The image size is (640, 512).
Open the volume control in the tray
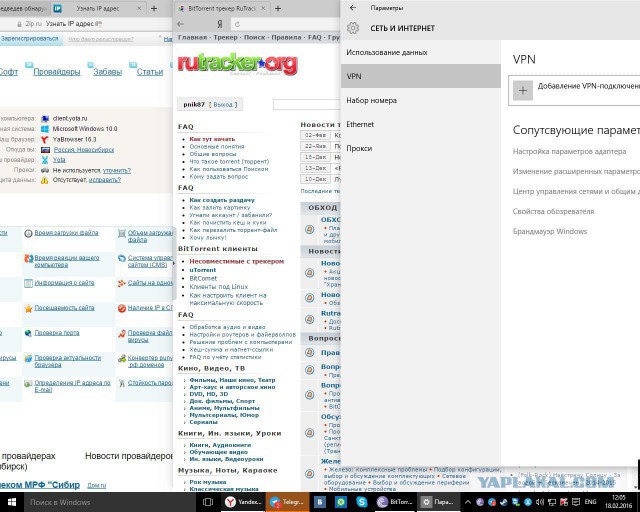coord(540,502)
